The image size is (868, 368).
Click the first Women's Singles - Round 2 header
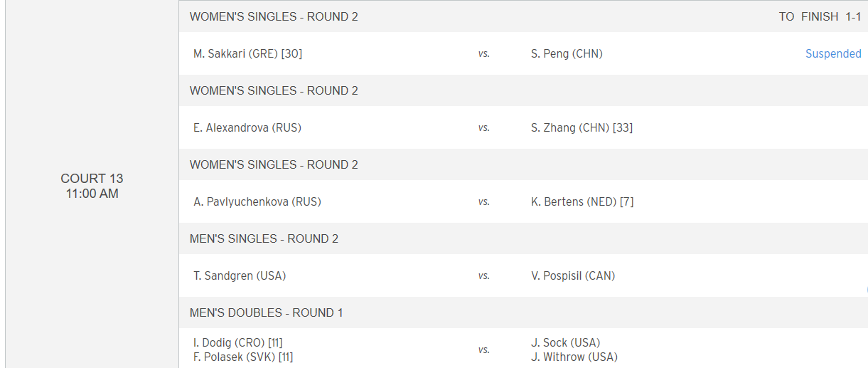click(x=274, y=16)
